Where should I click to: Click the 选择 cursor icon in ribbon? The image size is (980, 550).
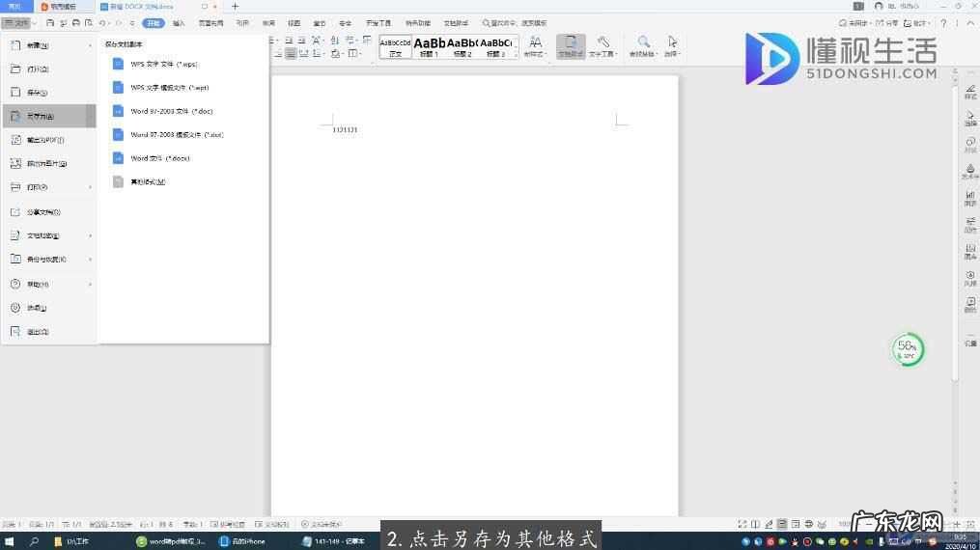click(672, 42)
